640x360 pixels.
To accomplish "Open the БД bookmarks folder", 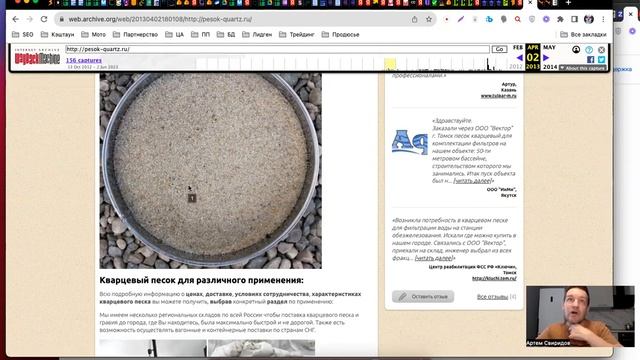I will [226, 35].
